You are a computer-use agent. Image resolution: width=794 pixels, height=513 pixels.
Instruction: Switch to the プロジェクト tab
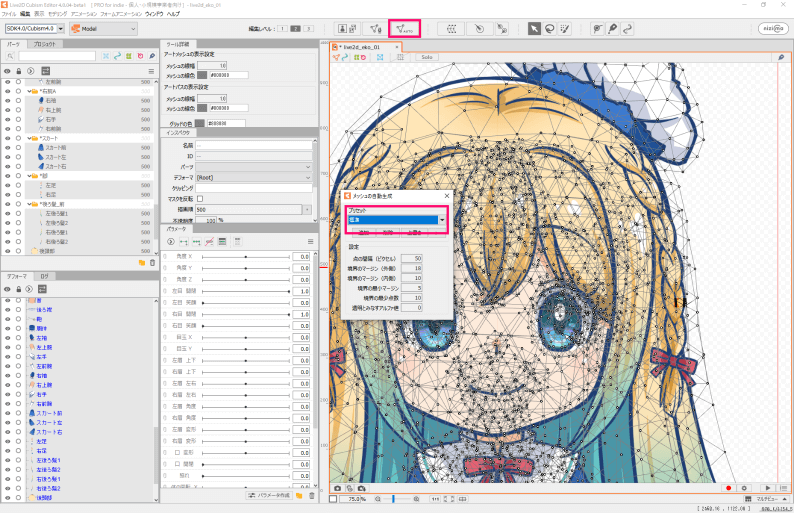(45, 44)
